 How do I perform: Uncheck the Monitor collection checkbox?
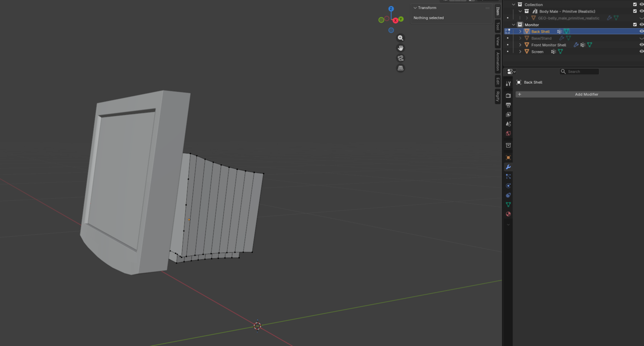(635, 25)
